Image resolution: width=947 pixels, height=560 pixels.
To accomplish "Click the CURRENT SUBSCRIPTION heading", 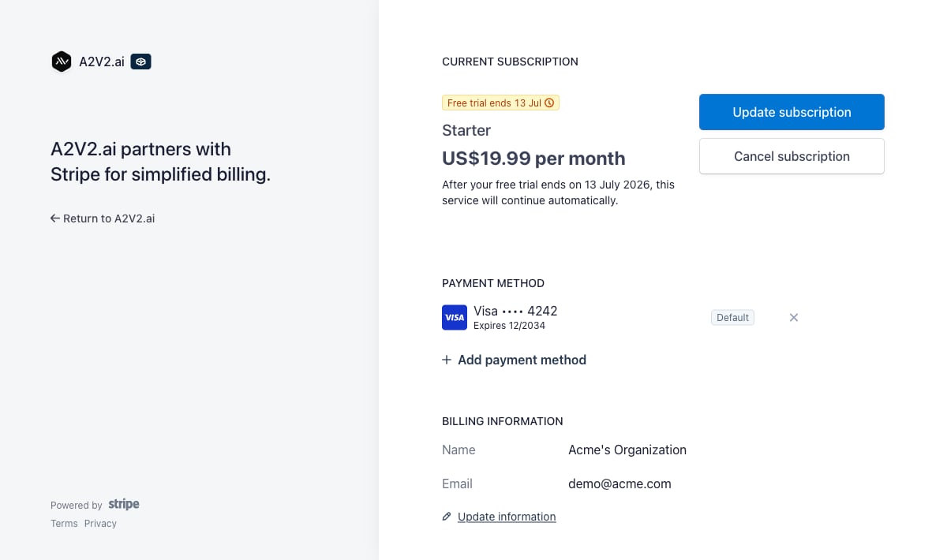I will coord(510,62).
